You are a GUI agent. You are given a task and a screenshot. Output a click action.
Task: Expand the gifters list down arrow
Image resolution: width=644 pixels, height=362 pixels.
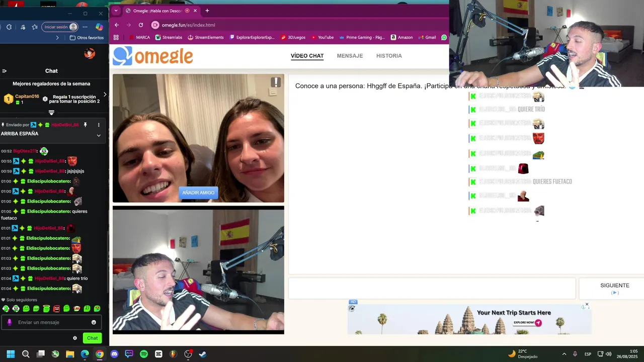click(51, 113)
